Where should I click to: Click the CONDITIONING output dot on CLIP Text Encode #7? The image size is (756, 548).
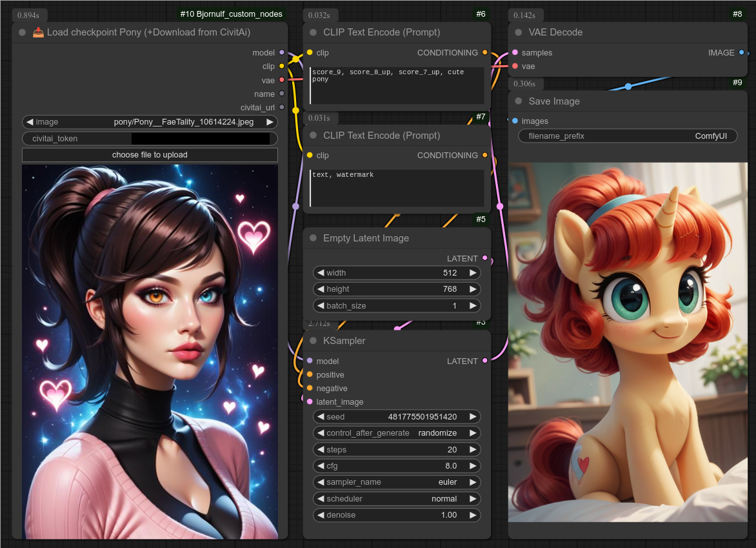(x=484, y=155)
